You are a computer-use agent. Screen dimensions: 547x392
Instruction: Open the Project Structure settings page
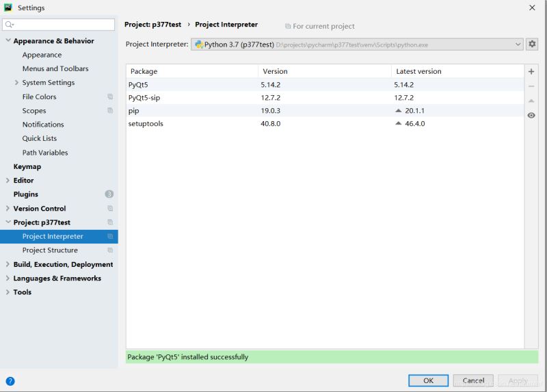pyautogui.click(x=50, y=250)
